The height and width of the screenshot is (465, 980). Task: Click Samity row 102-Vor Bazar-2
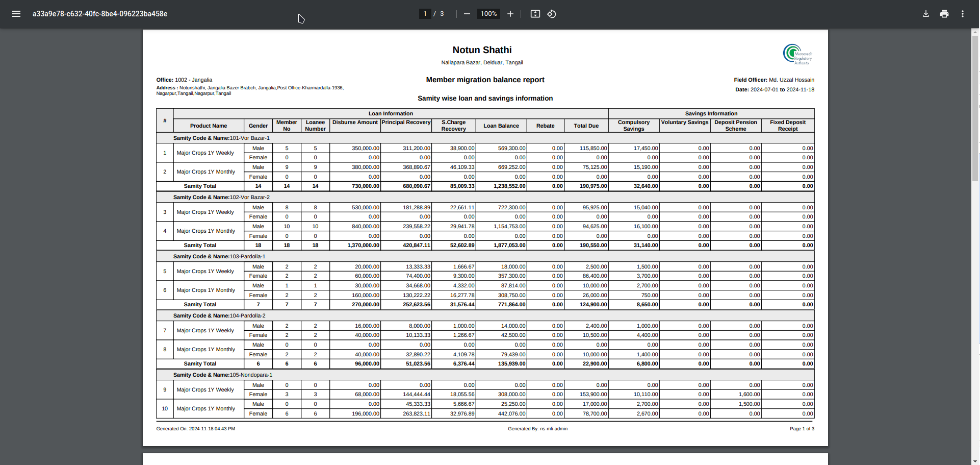485,197
